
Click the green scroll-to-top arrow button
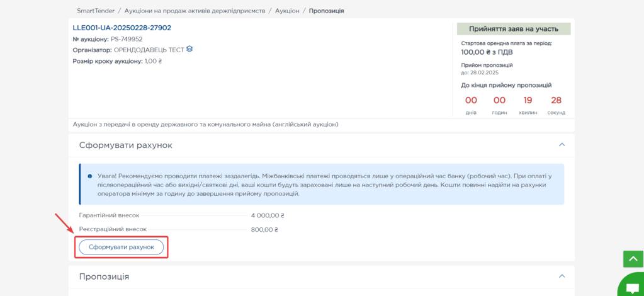(633, 259)
